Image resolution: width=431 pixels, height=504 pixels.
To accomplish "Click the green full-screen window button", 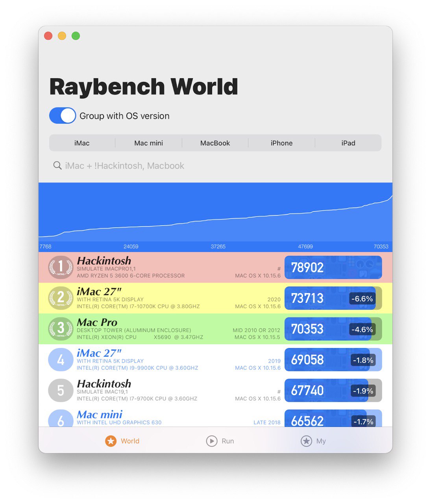I will point(76,36).
